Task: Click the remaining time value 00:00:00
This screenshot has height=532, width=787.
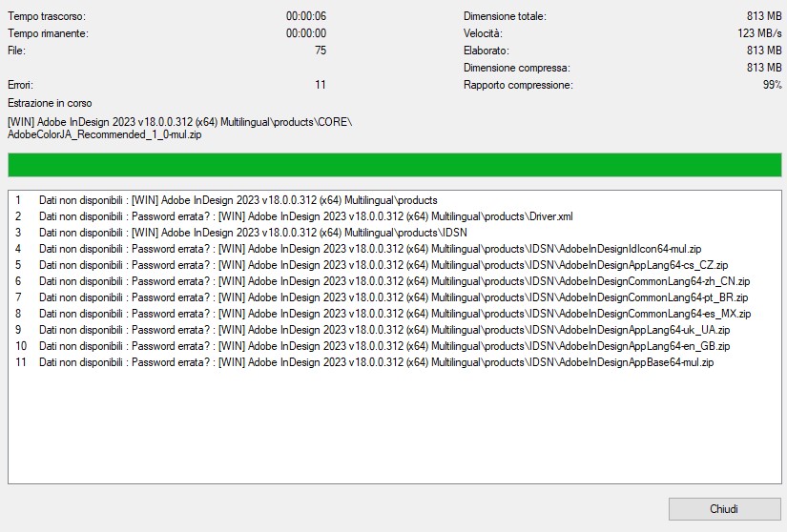Action: (x=306, y=33)
